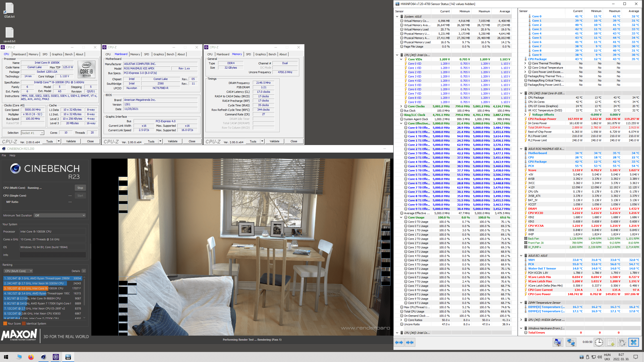Open Graphics tab in third CPU-Z window
The width and height of the screenshot is (644, 362).
click(260, 54)
